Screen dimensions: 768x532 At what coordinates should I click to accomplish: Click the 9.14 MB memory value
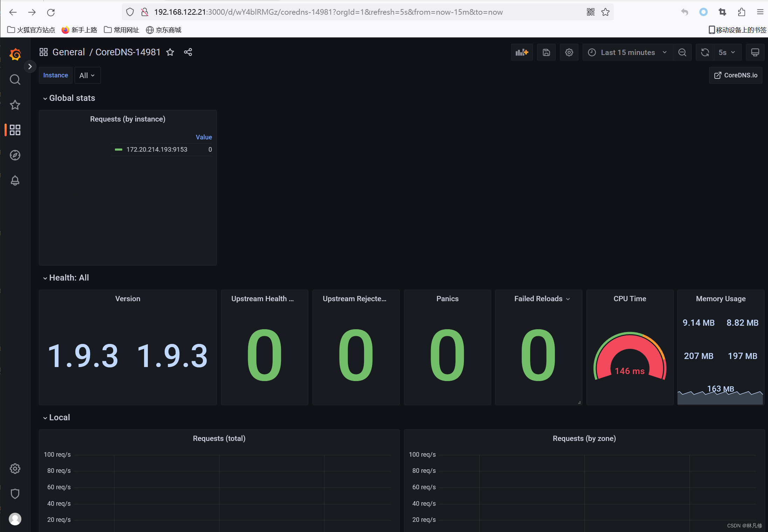699,323
